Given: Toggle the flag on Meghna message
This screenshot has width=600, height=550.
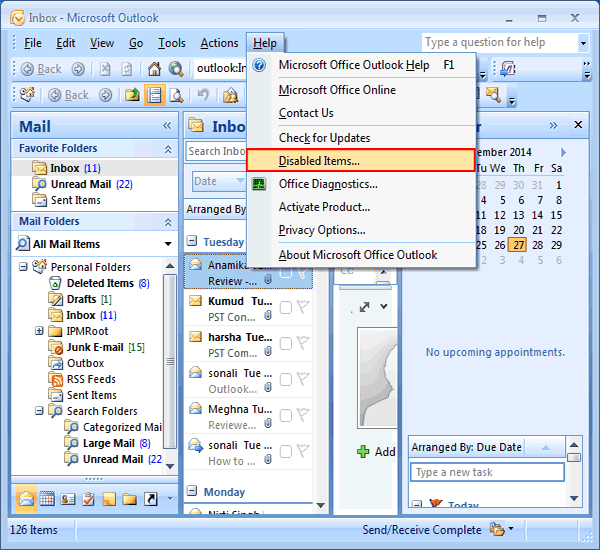Looking at the screenshot, I should pos(303,415).
